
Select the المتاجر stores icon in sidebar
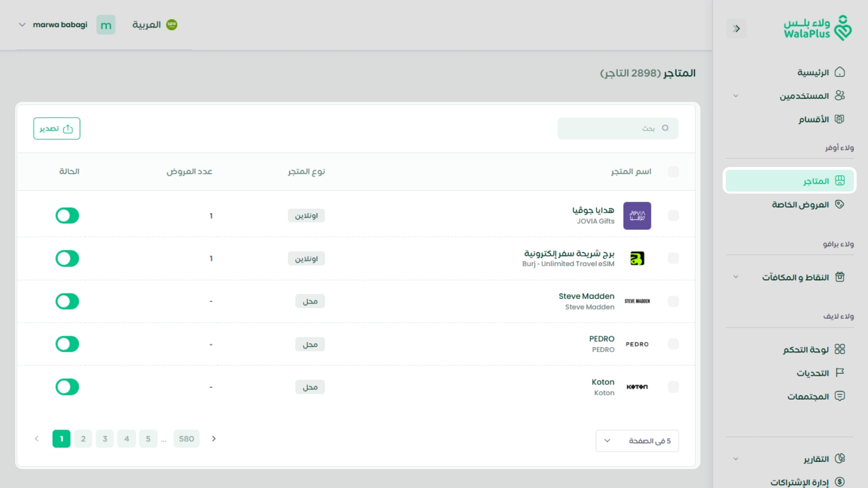click(840, 181)
